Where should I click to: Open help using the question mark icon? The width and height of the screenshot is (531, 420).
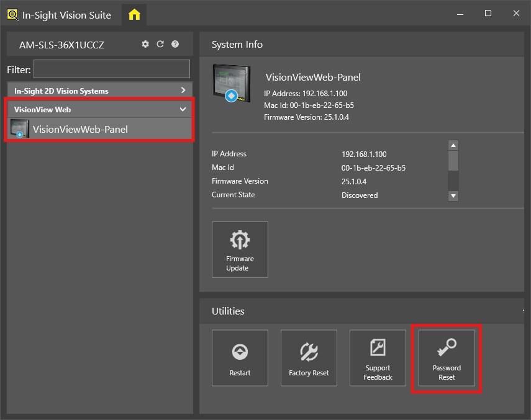(x=175, y=44)
